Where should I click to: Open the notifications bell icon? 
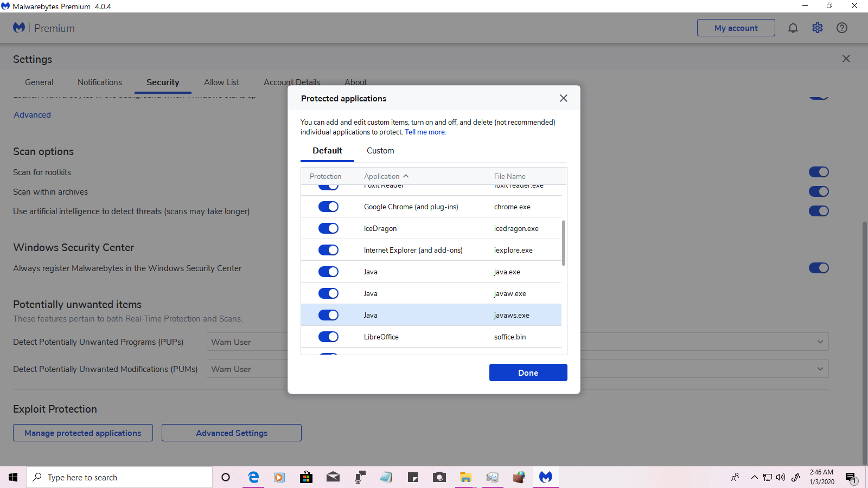(x=793, y=28)
